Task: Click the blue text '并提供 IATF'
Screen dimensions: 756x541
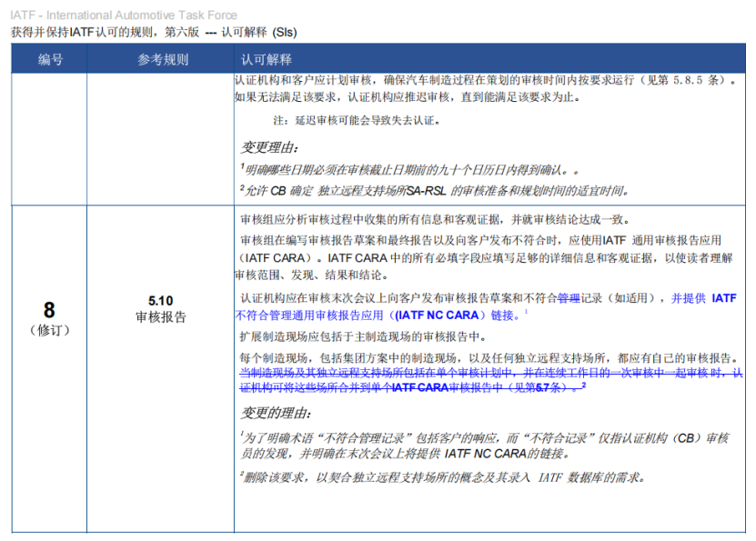Action: tap(704, 298)
